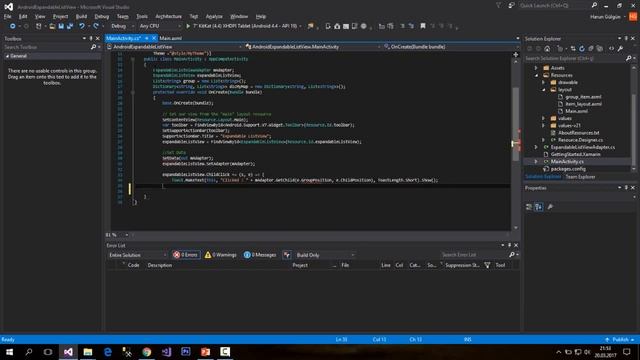Click Sync with Active Document in Solution Explorer
The image size is (640, 360).
(x=573, y=49)
